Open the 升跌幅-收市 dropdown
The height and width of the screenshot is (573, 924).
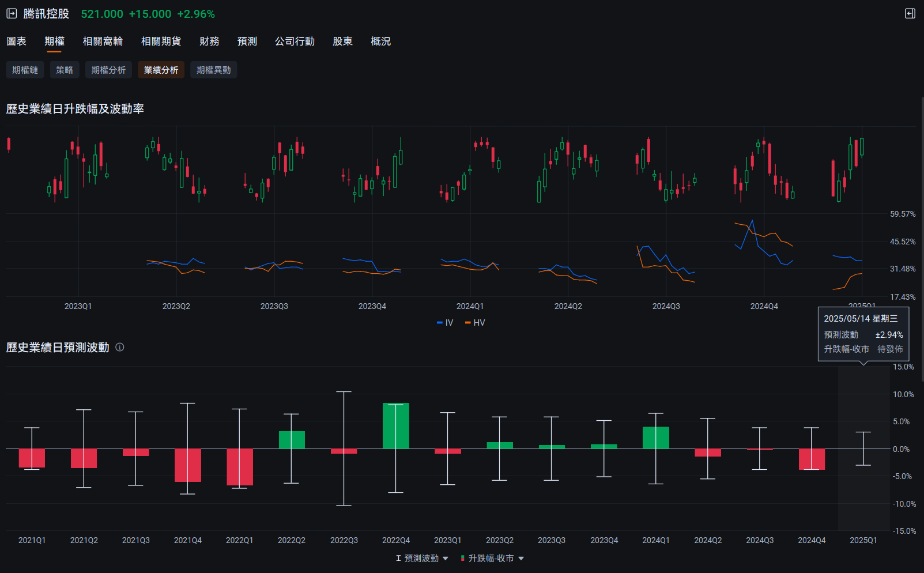coord(521,558)
